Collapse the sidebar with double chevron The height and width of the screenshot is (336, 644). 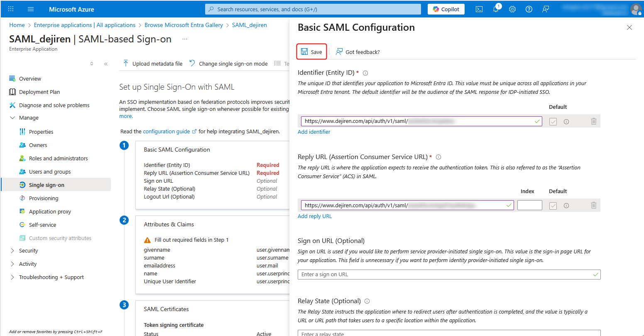click(x=106, y=64)
